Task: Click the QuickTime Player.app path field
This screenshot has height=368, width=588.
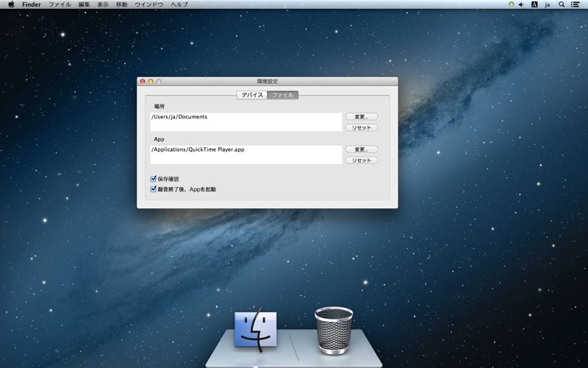Action: click(x=246, y=155)
